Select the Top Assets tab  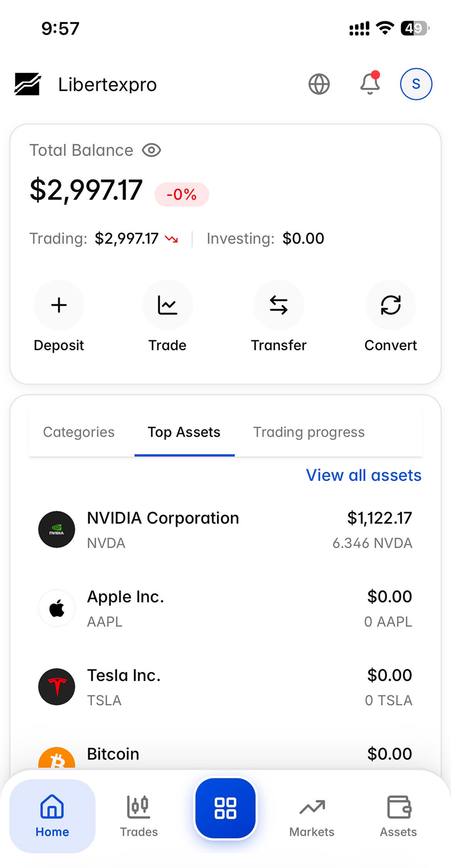pos(184,432)
